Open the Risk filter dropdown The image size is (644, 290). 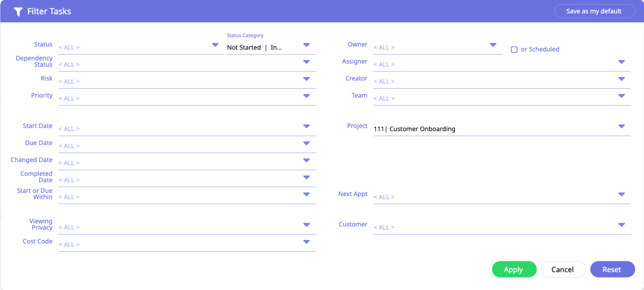click(306, 79)
